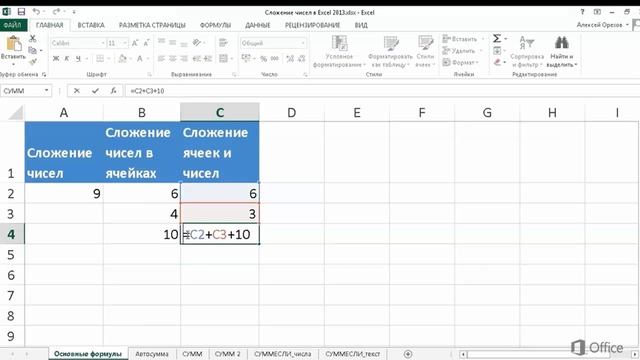Click Вставить cells button
Image resolution: width=640 pixels, height=360 pixels.
pos(460,39)
